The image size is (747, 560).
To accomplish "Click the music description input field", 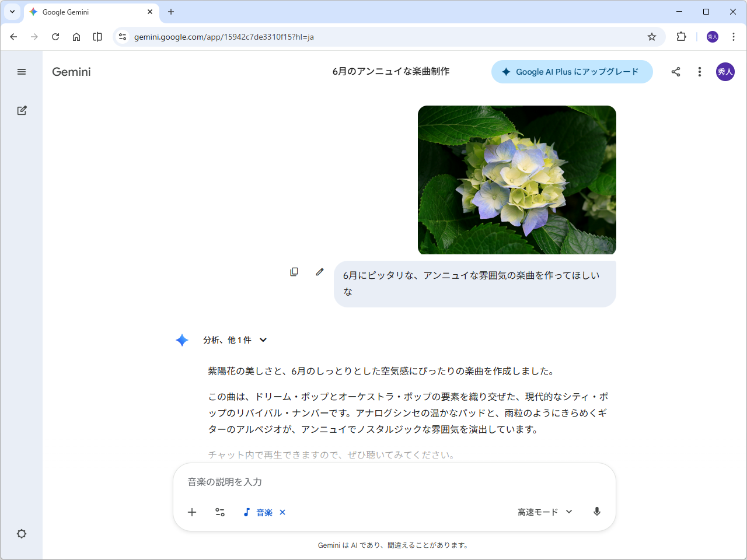I will tap(350, 482).
